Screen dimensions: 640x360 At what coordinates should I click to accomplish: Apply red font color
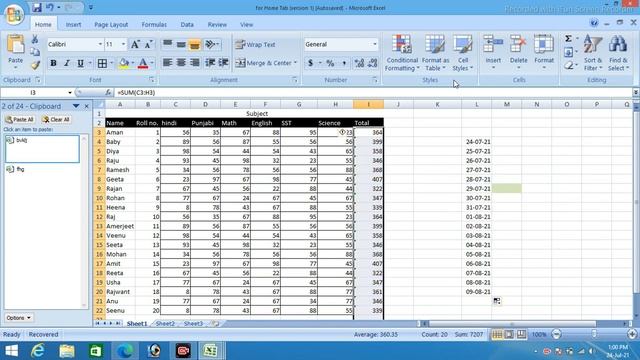[143, 63]
